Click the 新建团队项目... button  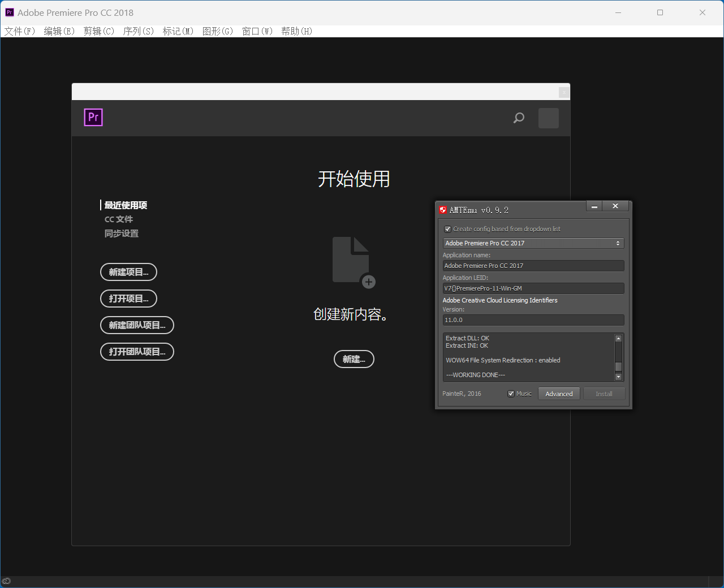tap(137, 325)
